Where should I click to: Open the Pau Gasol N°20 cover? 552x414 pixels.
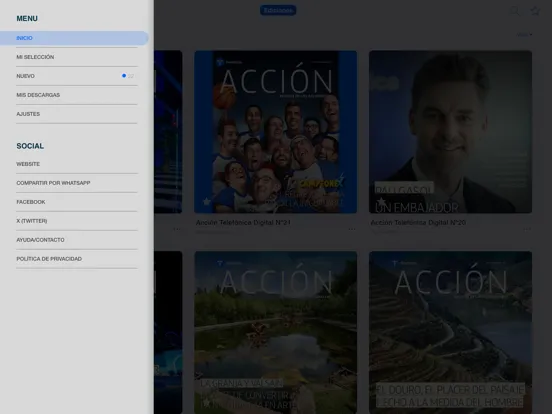click(x=450, y=132)
